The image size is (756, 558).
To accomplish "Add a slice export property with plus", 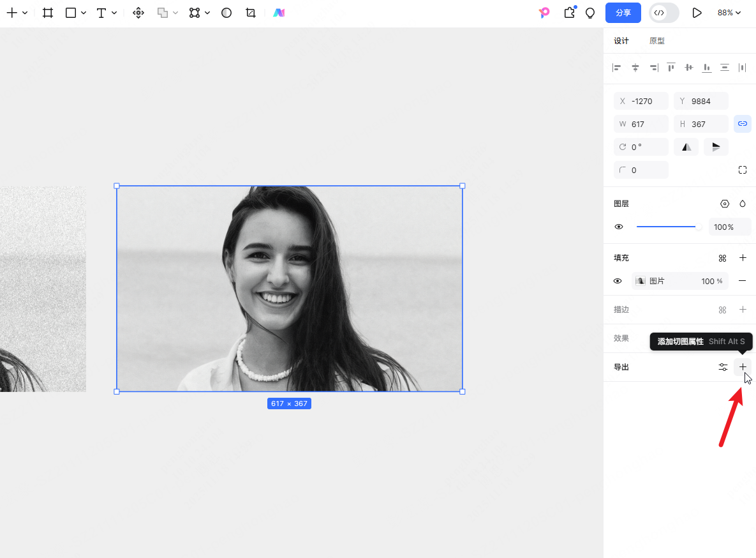I will [x=743, y=367].
